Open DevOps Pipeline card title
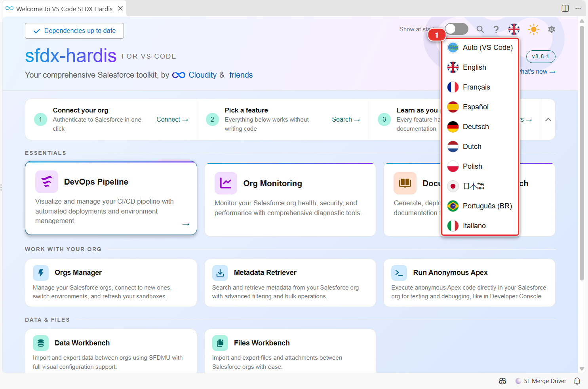Viewport: 588px width, 389px height. click(x=96, y=182)
